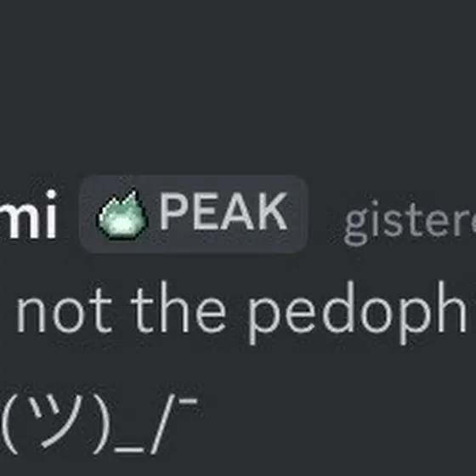
Task: Select the word "PEAK" in the badge
Action: coord(224,212)
